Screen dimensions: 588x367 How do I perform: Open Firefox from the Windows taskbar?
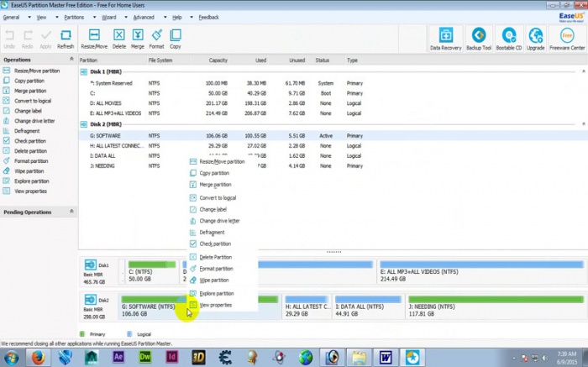pos(38,356)
